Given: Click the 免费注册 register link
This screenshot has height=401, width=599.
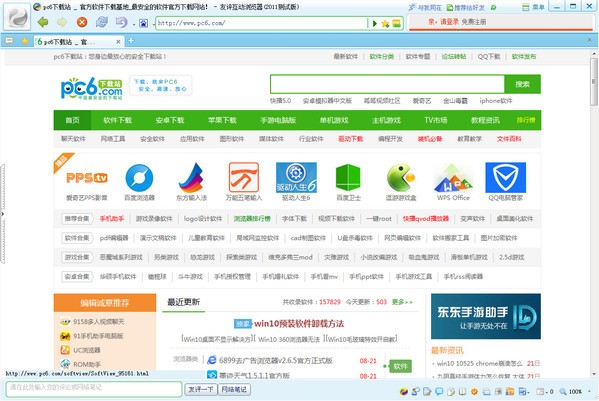Looking at the screenshot, I should [474, 22].
